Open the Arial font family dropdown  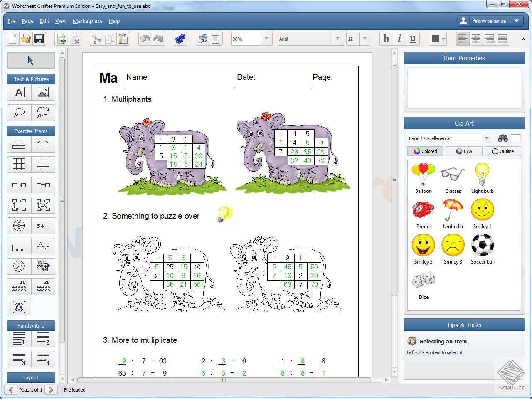[337, 39]
